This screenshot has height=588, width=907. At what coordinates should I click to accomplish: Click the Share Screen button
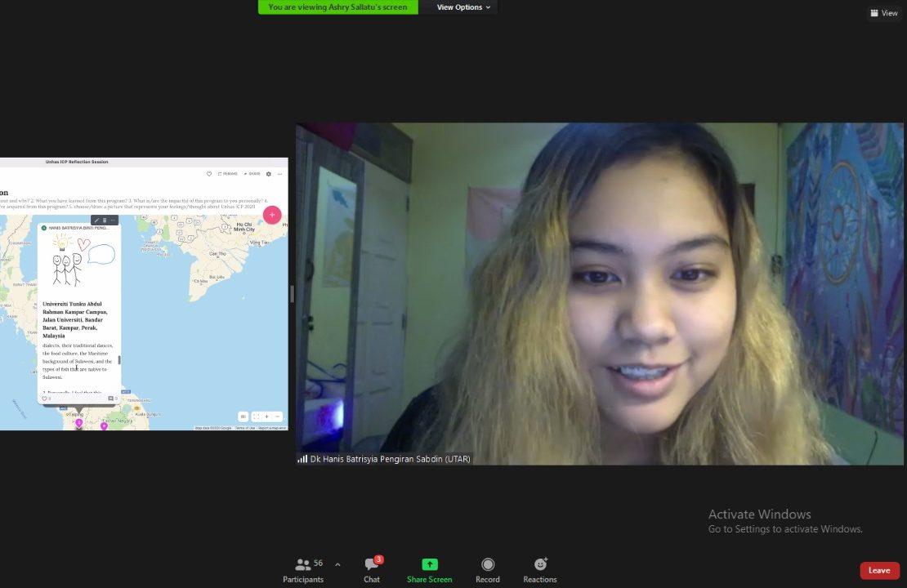pyautogui.click(x=429, y=569)
